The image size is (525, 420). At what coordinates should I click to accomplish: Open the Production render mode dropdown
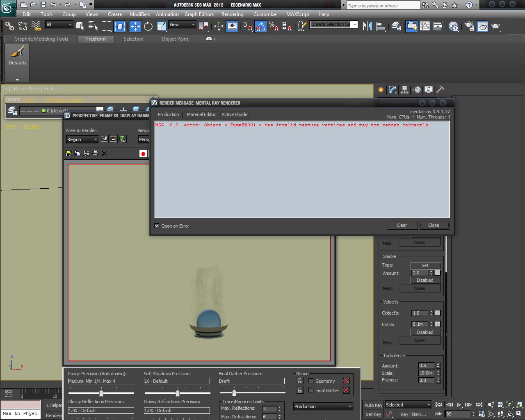(x=323, y=406)
